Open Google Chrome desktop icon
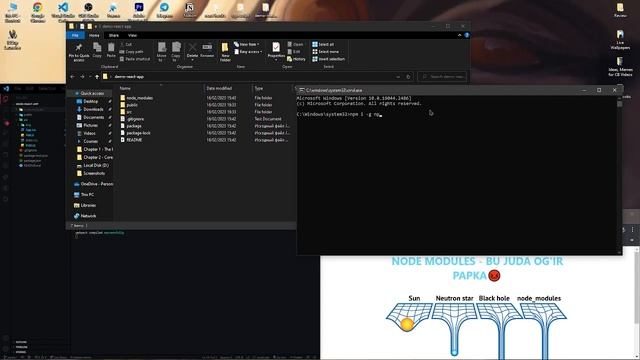This screenshot has width=640, height=360. pos(38,12)
